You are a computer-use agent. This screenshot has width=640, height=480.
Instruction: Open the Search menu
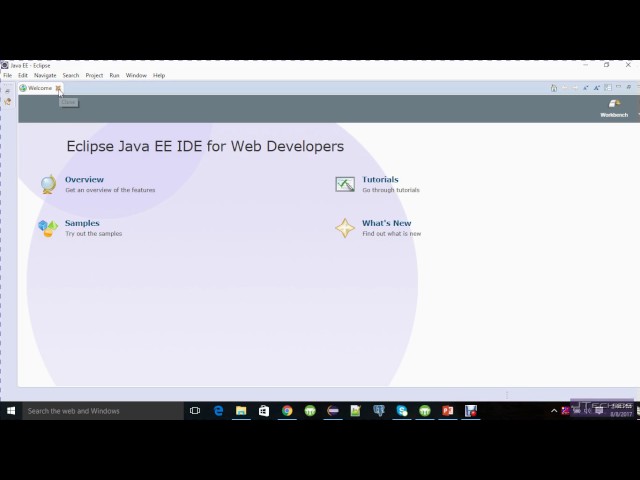[x=71, y=76]
